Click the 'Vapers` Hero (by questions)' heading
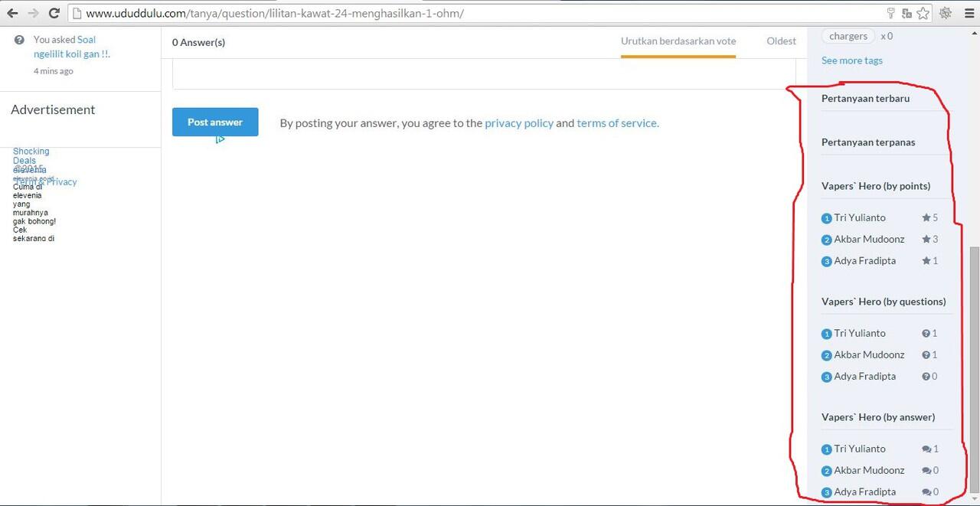This screenshot has height=506, width=980. point(884,302)
